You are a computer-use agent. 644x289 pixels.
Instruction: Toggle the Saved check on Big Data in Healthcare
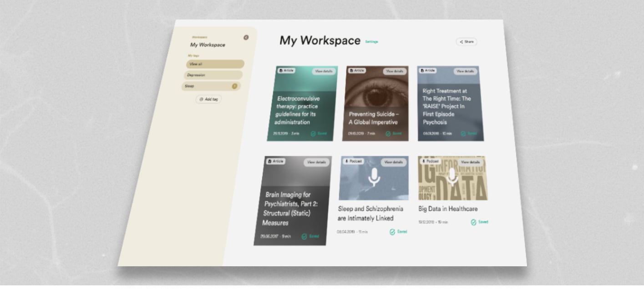[480, 222]
